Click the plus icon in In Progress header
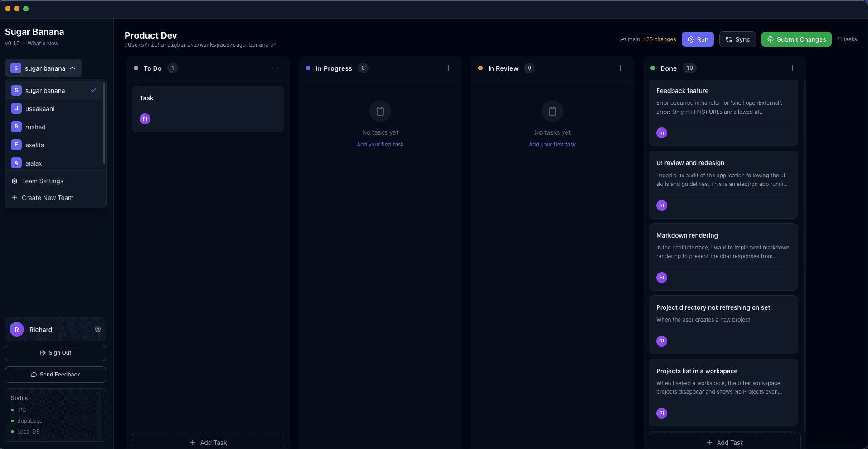Screen dimensions: 868x449 [x=448, y=68]
